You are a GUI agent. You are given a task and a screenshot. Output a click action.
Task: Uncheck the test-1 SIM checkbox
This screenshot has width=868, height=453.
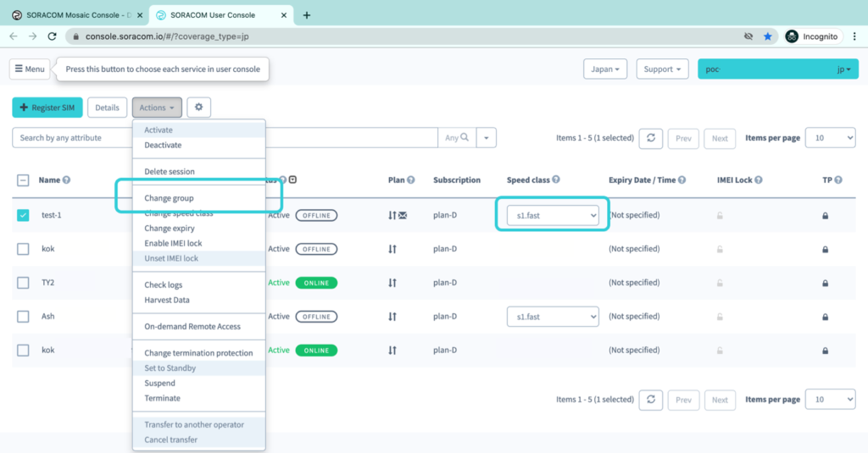[x=23, y=215]
